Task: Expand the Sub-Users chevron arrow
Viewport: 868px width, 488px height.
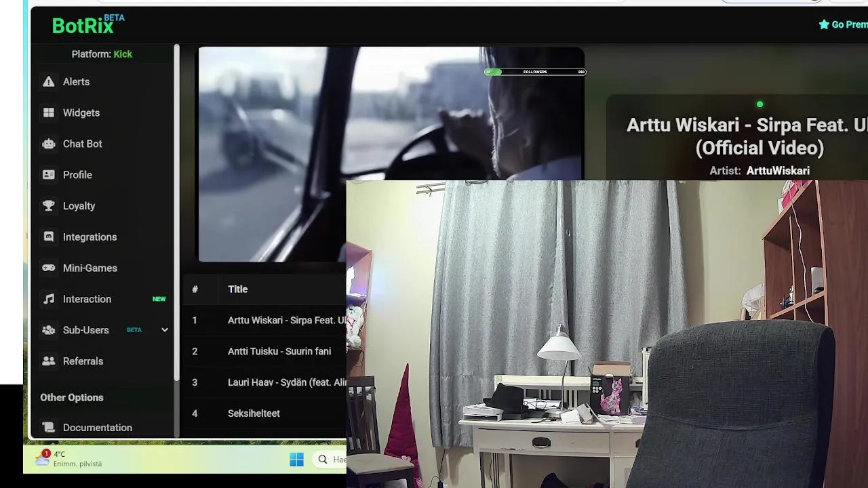Action: 164,330
